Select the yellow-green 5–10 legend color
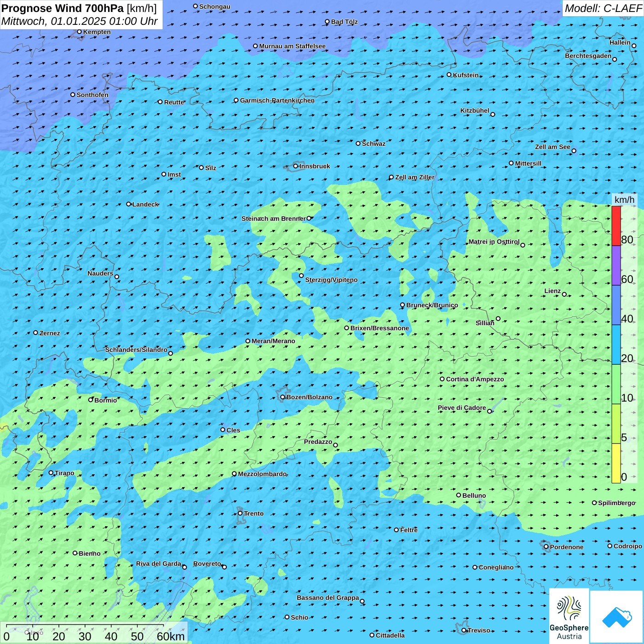This screenshot has width=644, height=644. tap(616, 424)
